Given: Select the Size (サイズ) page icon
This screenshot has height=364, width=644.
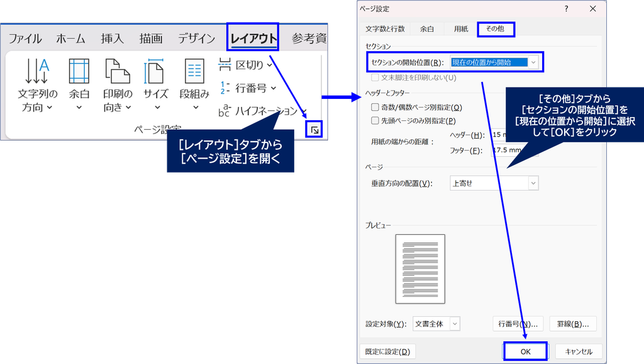Looking at the screenshot, I should [154, 71].
